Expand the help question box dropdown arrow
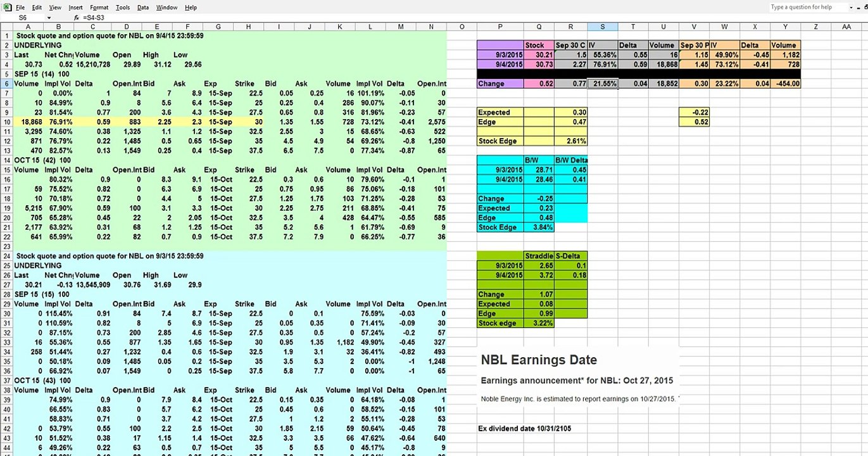Image resolution: width=868 pixels, height=456 pixels. click(850, 8)
